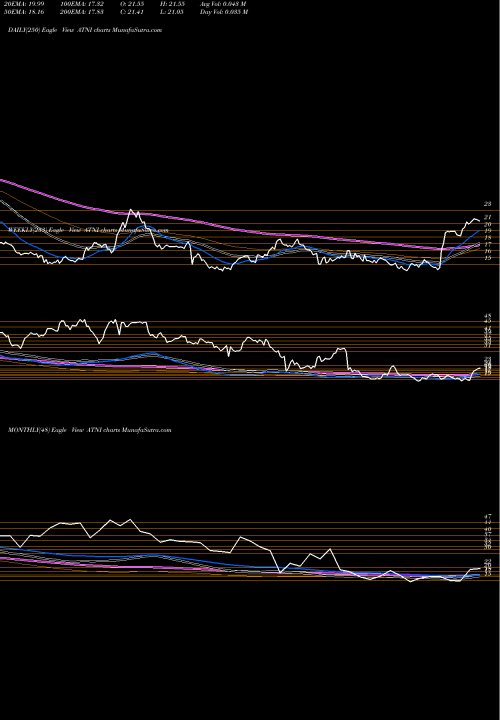Click the WEEKLY(283) Eagle View chart title
The image size is (500, 720).
click(x=88, y=231)
